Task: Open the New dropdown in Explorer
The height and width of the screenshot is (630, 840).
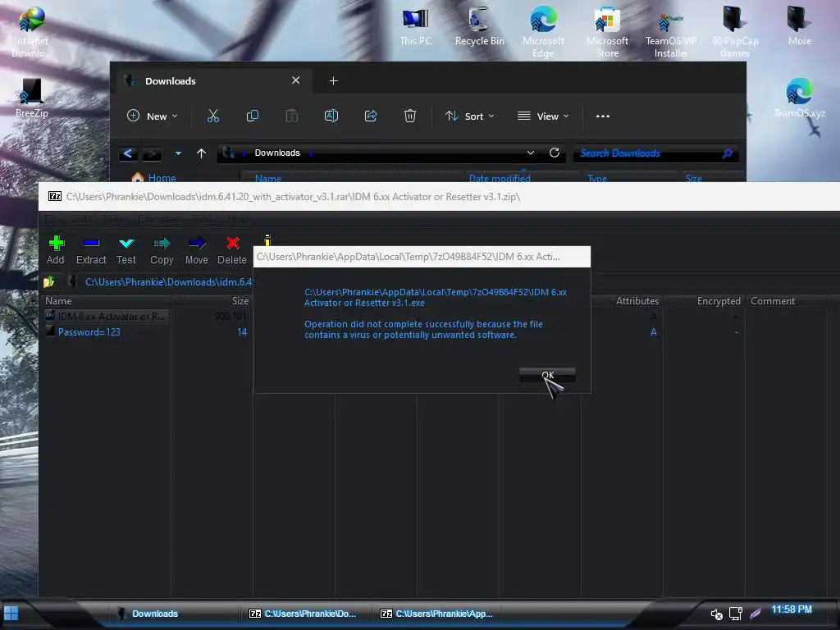Action: coord(153,116)
